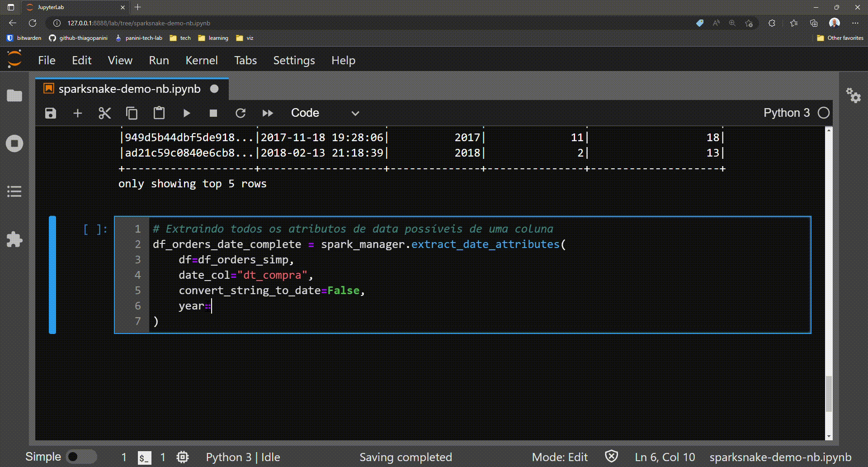Click kernel chip icon in status bar
This screenshot has height=467, width=868.
point(183,457)
